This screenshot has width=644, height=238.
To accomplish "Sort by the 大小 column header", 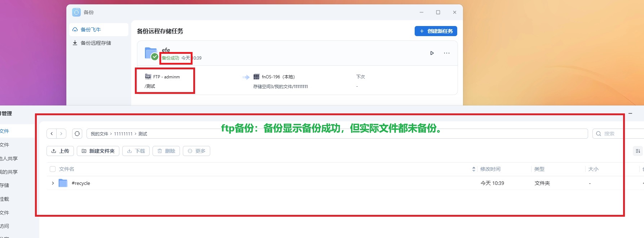I will [594, 169].
